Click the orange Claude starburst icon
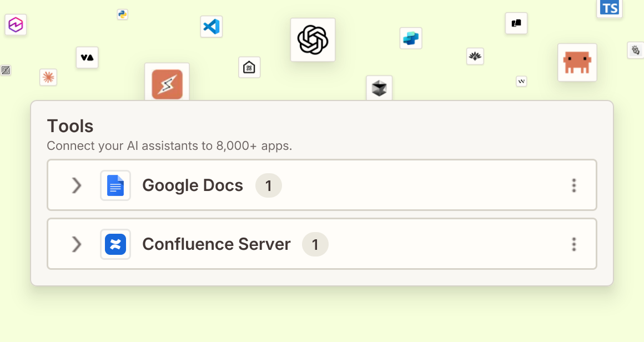Screen dimensions: 644x342 click(x=48, y=77)
